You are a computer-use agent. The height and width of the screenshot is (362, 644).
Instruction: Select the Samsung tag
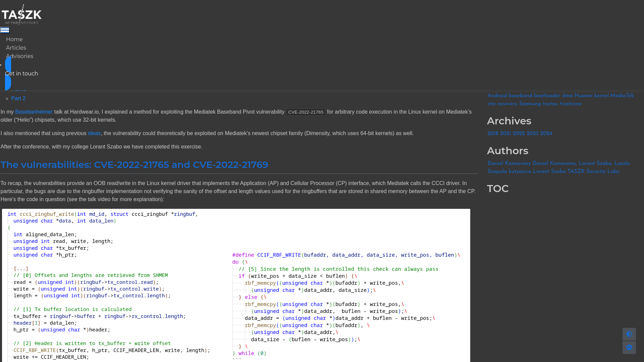click(530, 104)
